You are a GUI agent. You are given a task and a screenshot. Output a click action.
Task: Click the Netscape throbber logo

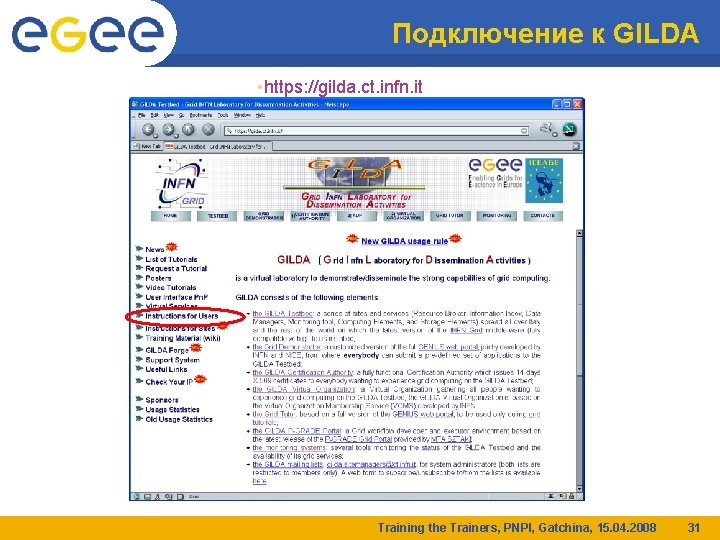pyautogui.click(x=569, y=129)
